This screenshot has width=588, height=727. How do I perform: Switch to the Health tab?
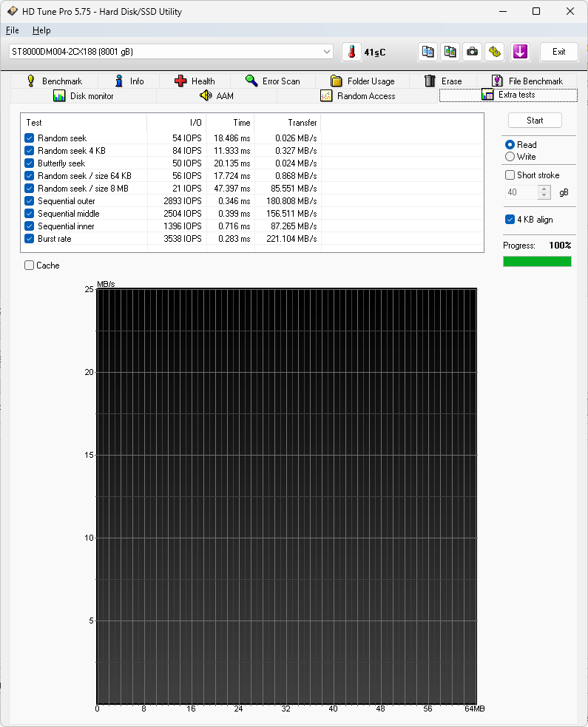(195, 81)
